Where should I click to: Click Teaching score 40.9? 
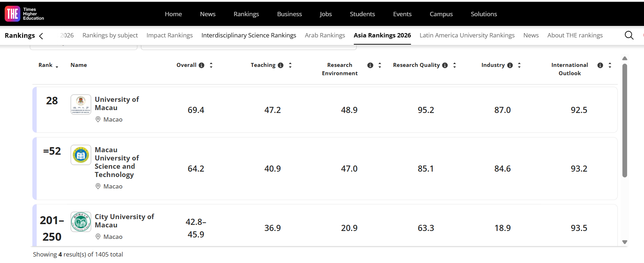(x=273, y=169)
